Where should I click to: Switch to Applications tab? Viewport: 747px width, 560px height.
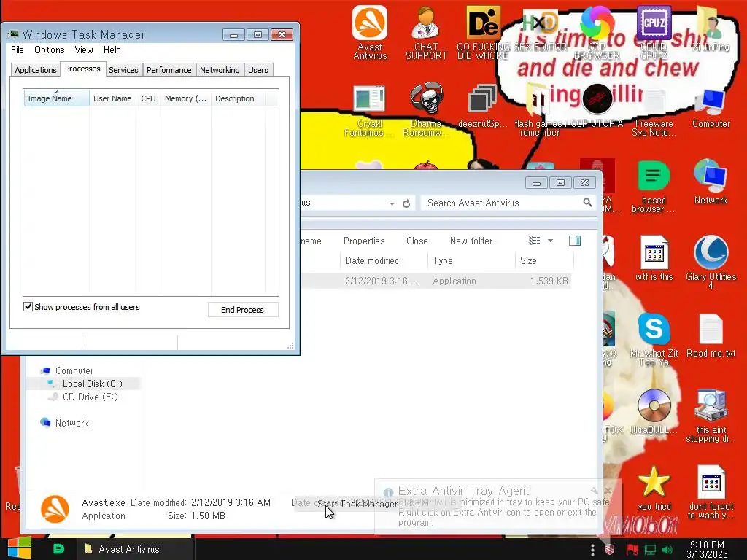point(36,70)
